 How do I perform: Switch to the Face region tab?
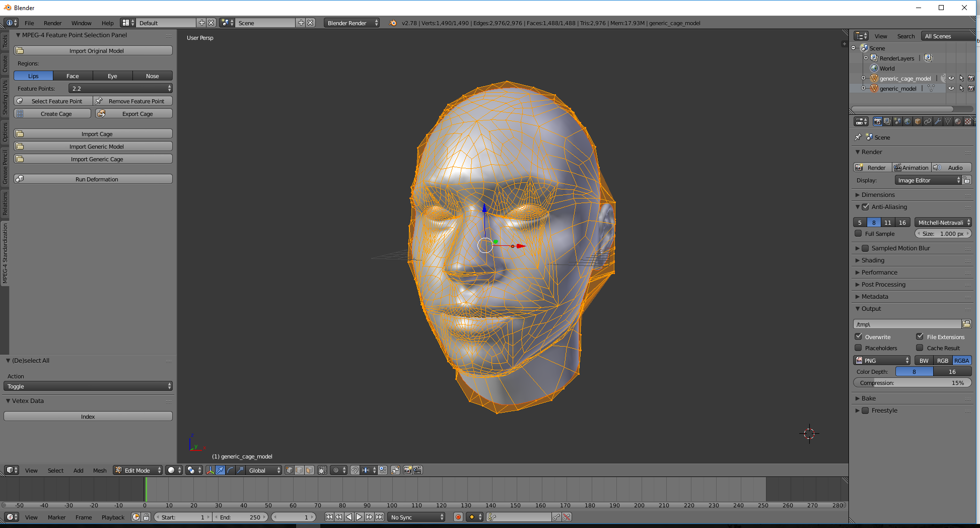point(73,76)
